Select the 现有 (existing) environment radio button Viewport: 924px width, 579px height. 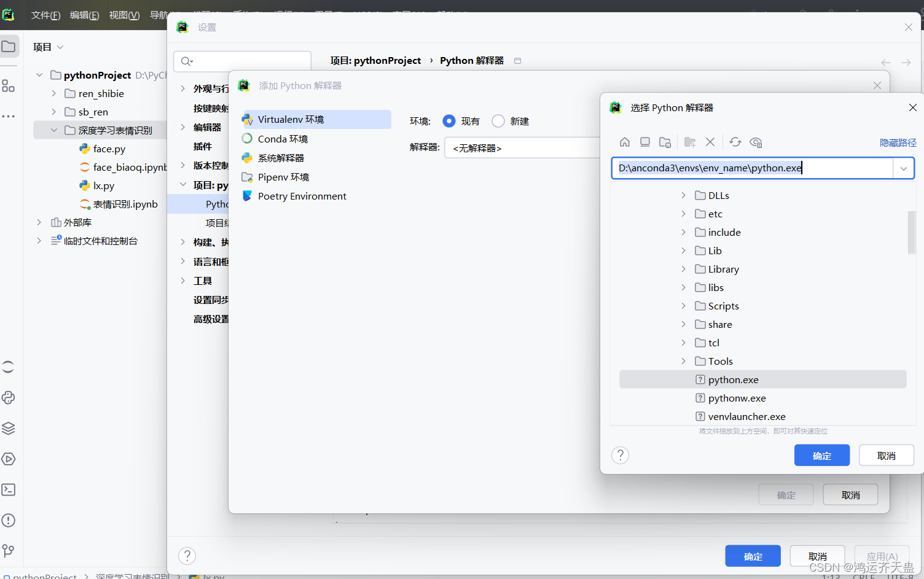click(x=449, y=121)
